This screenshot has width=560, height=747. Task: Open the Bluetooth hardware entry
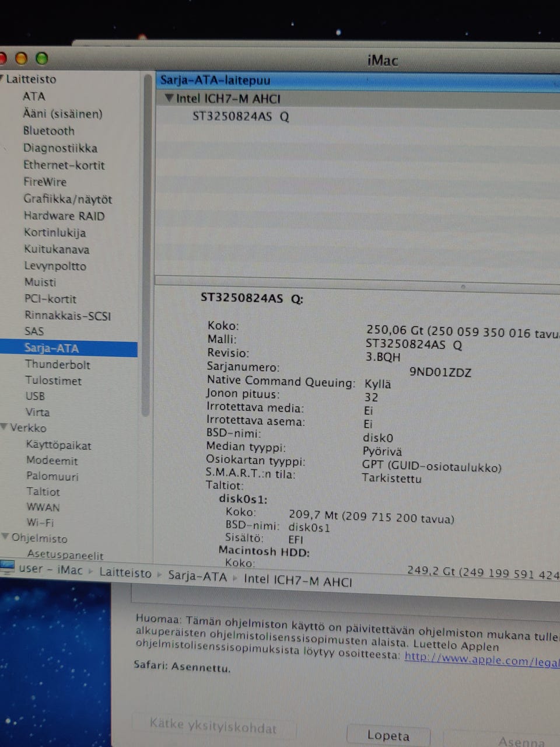click(49, 131)
